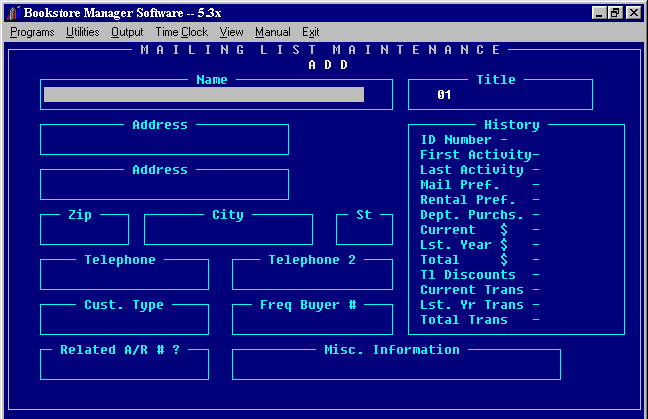The width and height of the screenshot is (648, 419).
Task: Click the 'Dept. Purchs.' history line
Action: click(x=480, y=215)
